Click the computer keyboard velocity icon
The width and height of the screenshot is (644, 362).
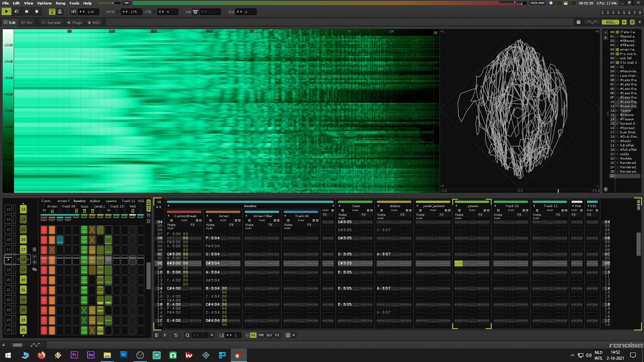195,12
